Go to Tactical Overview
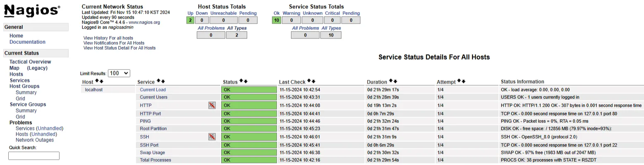The width and height of the screenshot is (644, 165). 30,62
